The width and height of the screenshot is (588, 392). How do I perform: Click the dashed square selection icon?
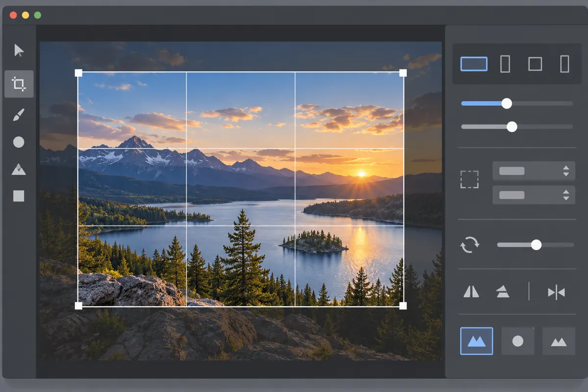469,179
